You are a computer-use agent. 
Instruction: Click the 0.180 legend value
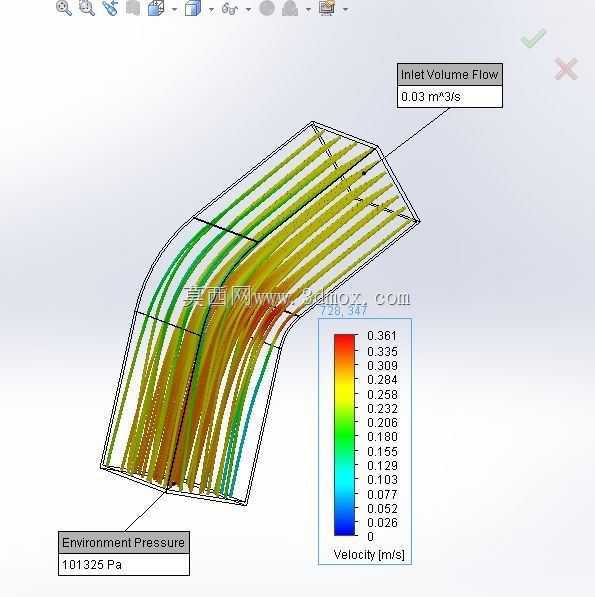(382, 437)
